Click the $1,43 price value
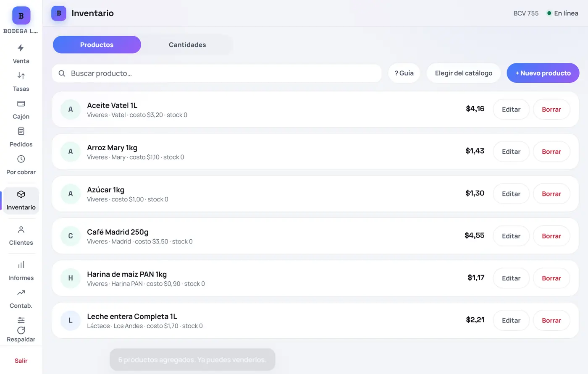 475,151
